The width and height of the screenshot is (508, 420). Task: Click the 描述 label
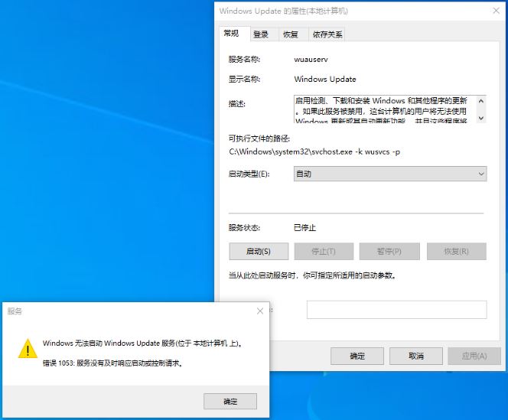(x=237, y=104)
